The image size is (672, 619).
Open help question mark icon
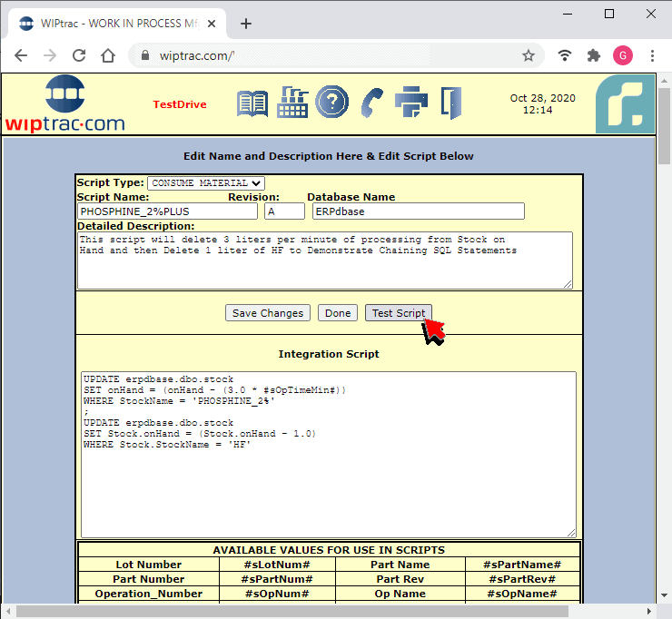click(x=332, y=102)
